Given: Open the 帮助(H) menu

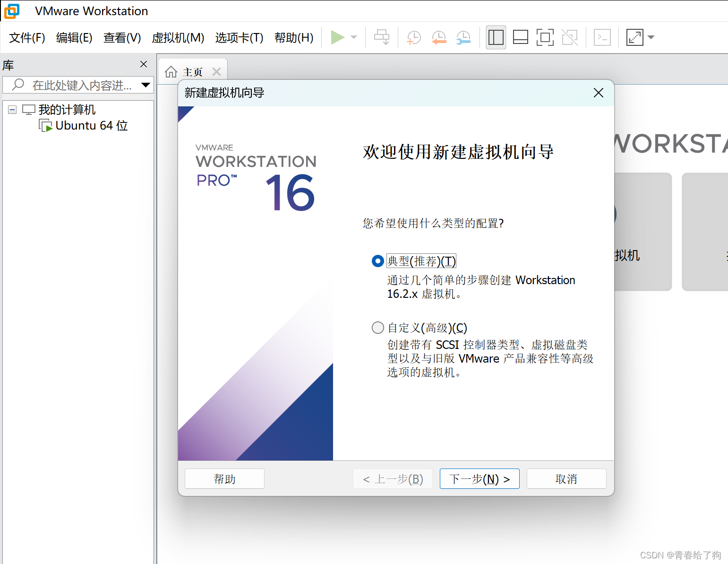Looking at the screenshot, I should click(294, 38).
